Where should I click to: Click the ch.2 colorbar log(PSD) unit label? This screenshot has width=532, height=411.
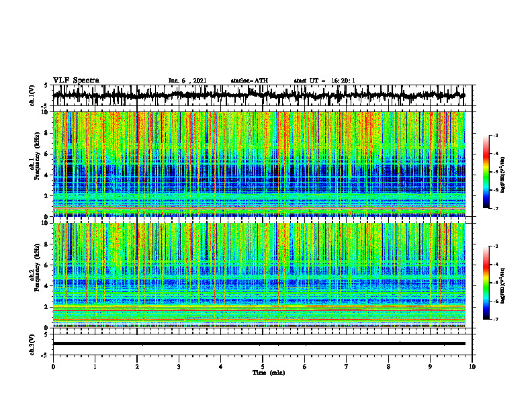(x=503, y=285)
